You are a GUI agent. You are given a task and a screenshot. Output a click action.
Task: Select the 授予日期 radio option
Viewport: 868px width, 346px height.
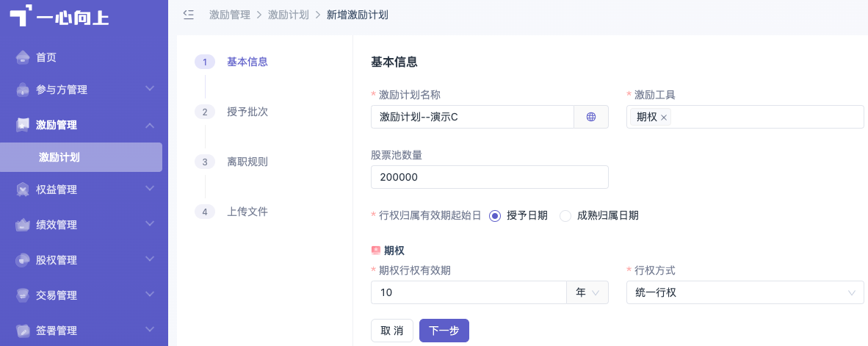point(495,216)
